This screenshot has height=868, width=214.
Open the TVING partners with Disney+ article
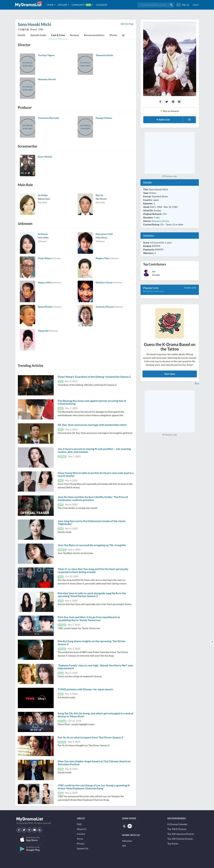click(85, 689)
